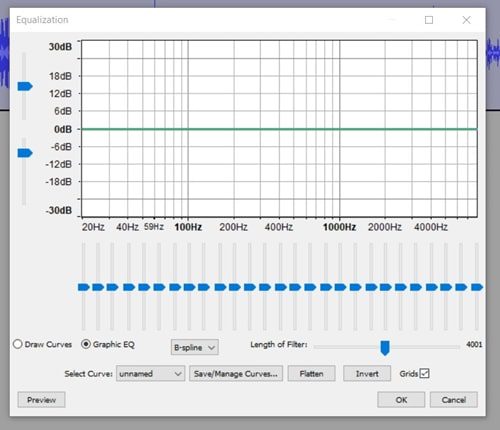Click the Invert button

coord(367,374)
